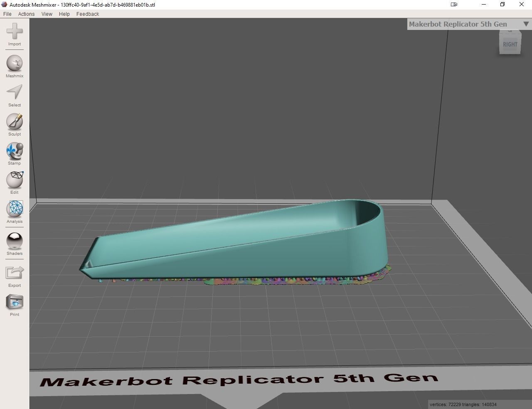
Task: Open the Shaders panel
Action: [x=15, y=244]
